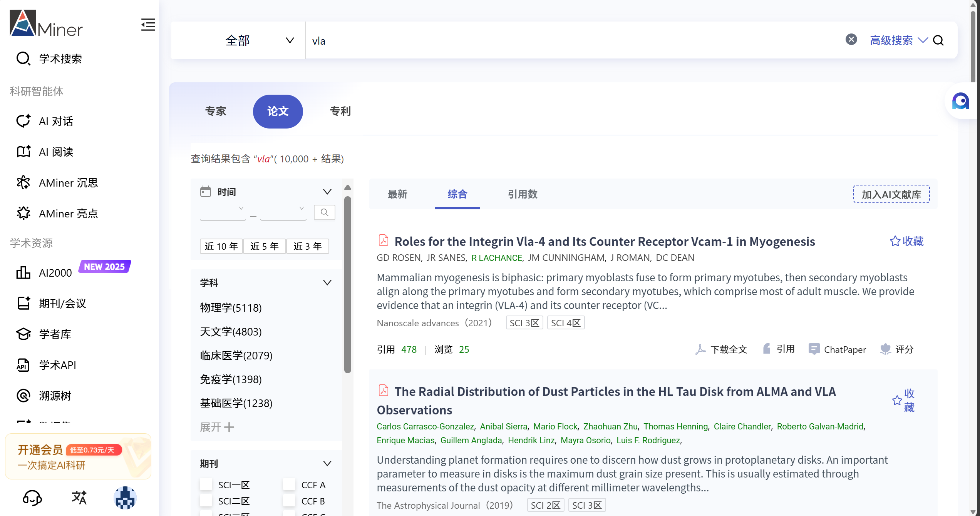980x516 pixels.
Task: Enable the CCF A checkbox
Action: pyautogui.click(x=289, y=485)
